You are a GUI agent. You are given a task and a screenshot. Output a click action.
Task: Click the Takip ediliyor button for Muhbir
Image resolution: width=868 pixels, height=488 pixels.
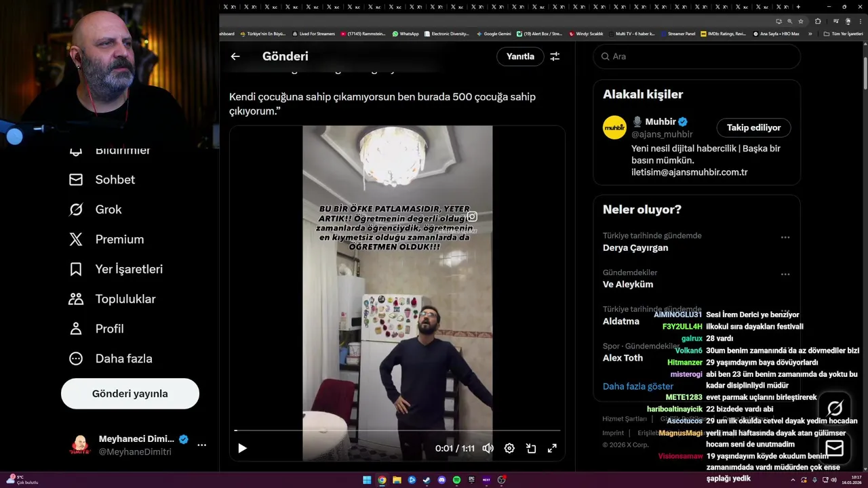pyautogui.click(x=753, y=127)
